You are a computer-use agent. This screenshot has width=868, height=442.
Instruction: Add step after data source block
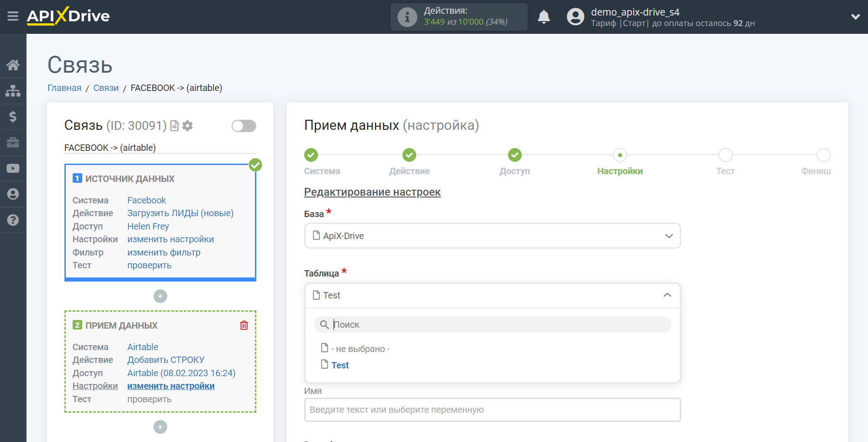tap(160, 296)
